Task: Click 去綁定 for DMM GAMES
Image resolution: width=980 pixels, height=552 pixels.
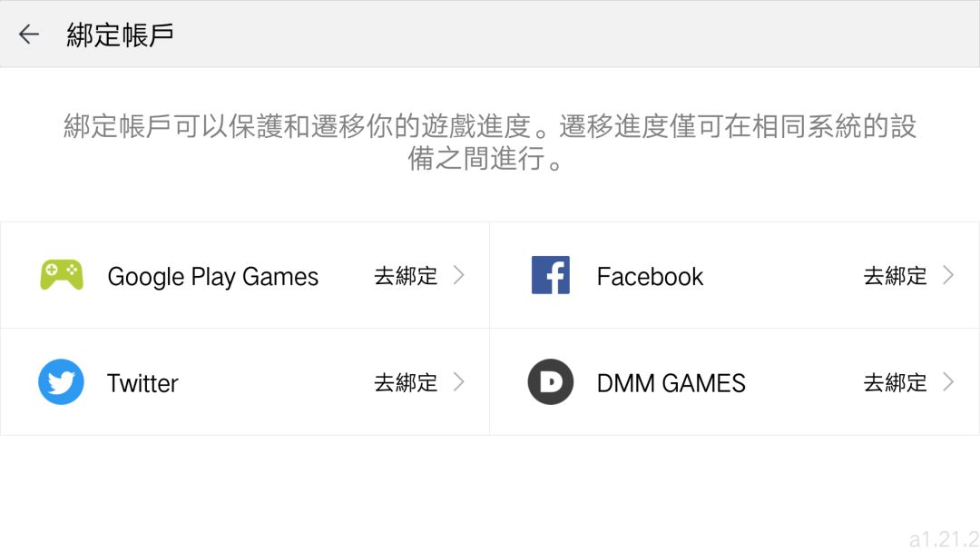Action: [895, 382]
